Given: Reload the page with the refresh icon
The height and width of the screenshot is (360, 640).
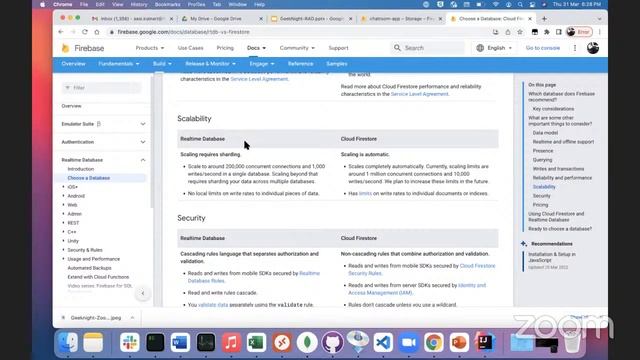Looking at the screenshot, I should point(85,32).
